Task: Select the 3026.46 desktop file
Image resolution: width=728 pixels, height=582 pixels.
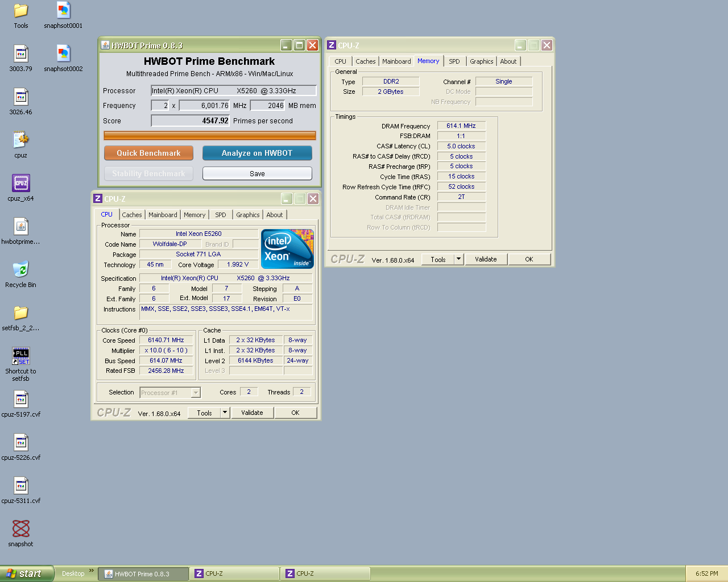Action: point(21,102)
